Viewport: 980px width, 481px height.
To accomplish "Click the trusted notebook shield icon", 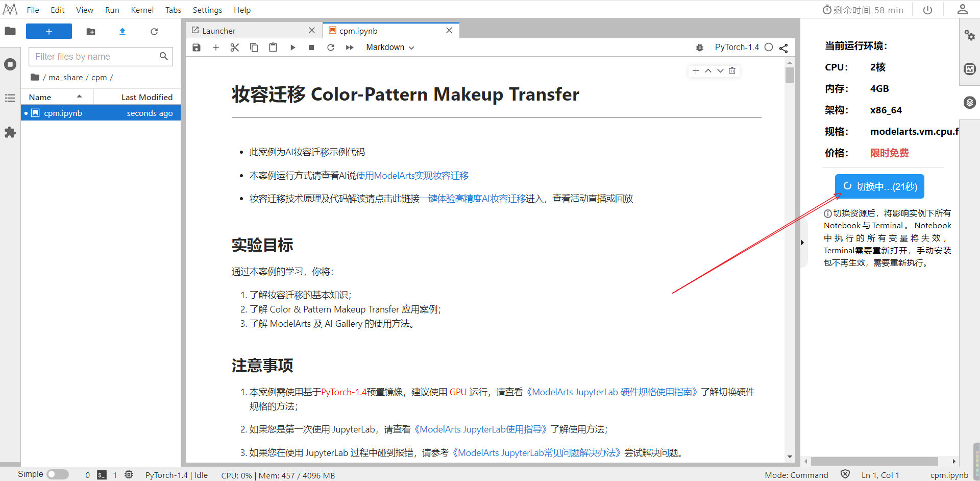I will (845, 474).
